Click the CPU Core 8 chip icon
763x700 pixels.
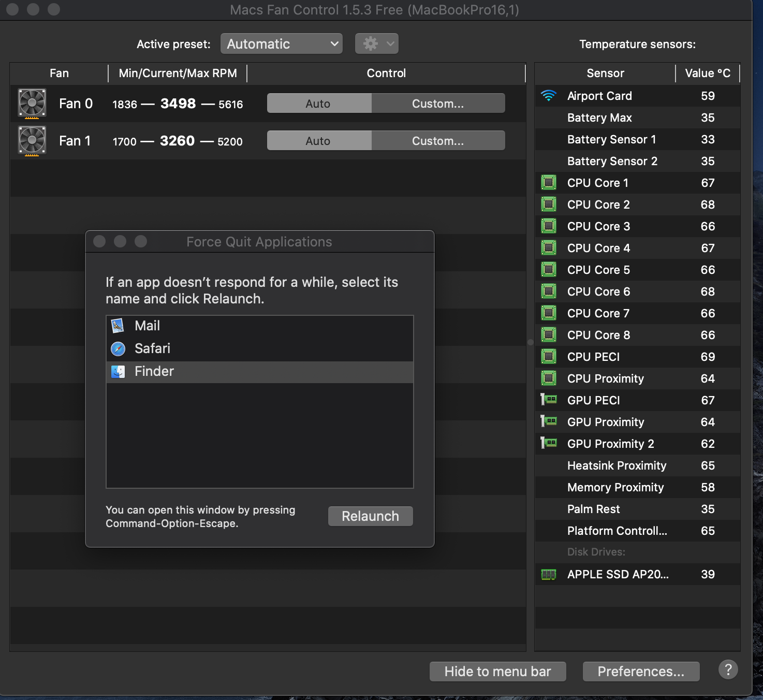pyautogui.click(x=549, y=335)
